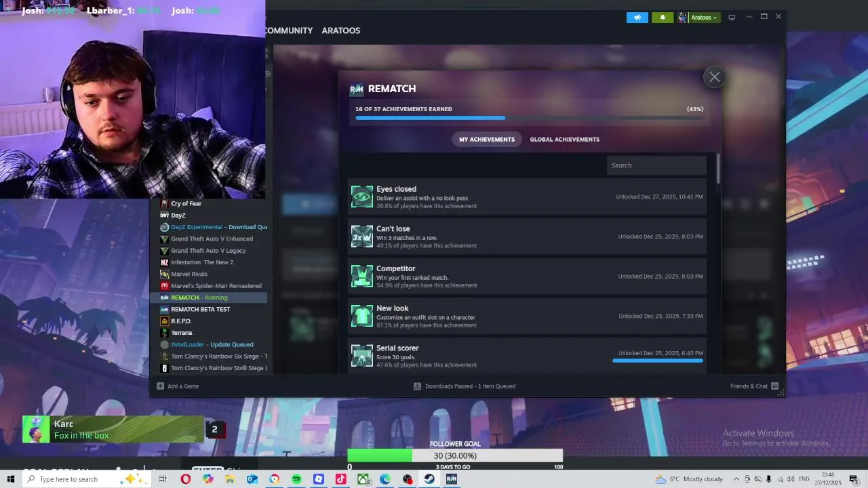Close the REMATCH achievements dialog
This screenshot has height=488, width=868.
pyautogui.click(x=714, y=77)
